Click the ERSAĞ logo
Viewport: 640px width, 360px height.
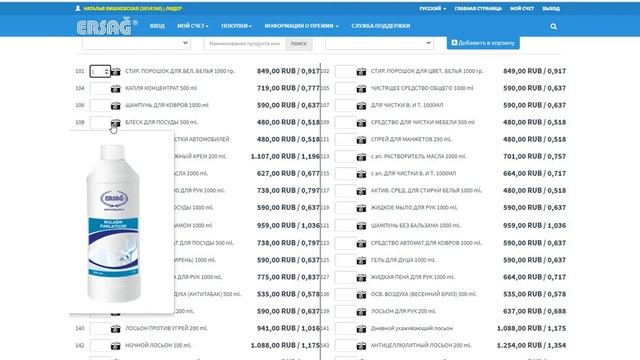click(x=107, y=27)
